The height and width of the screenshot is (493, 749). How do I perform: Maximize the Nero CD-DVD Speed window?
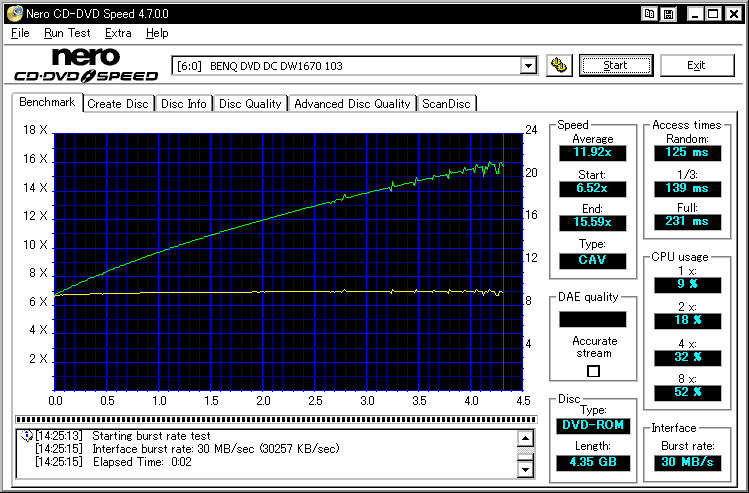coord(712,14)
